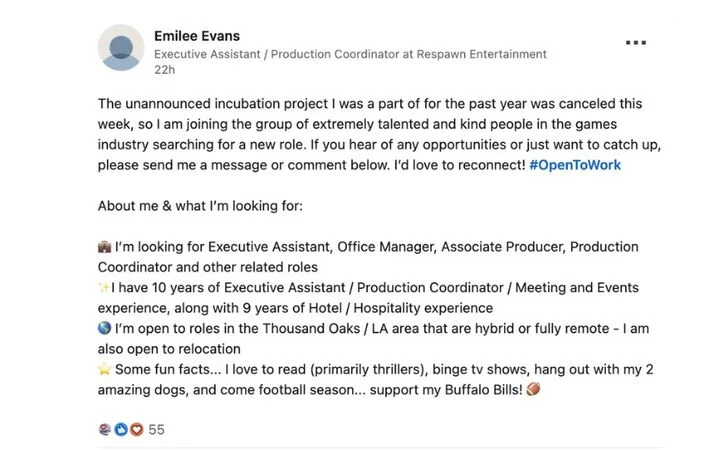Click the star emoji before "Some fun facts"

(105, 370)
